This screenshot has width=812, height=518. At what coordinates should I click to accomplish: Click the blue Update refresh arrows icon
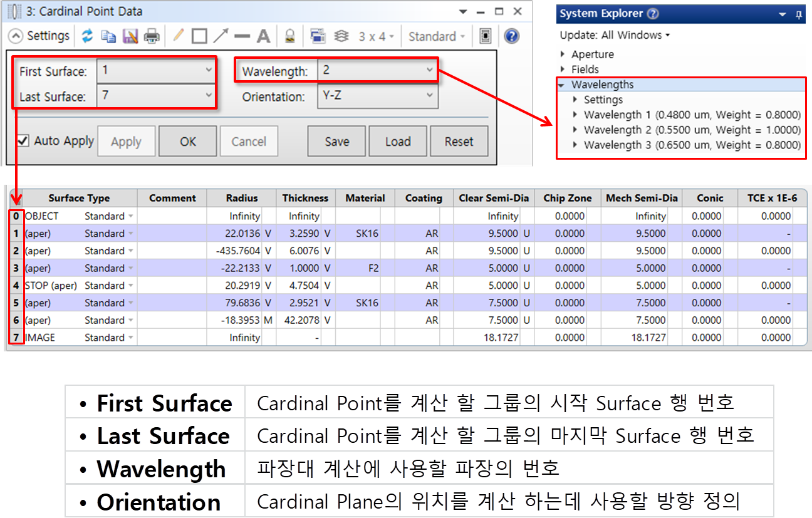point(88,36)
